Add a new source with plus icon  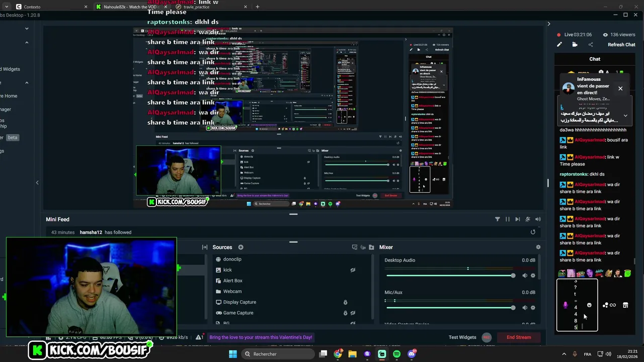[x=240, y=247]
